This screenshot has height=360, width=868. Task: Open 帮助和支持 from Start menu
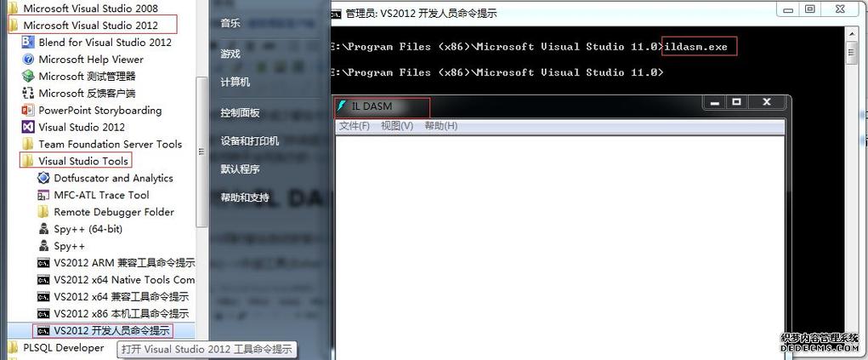245,197
